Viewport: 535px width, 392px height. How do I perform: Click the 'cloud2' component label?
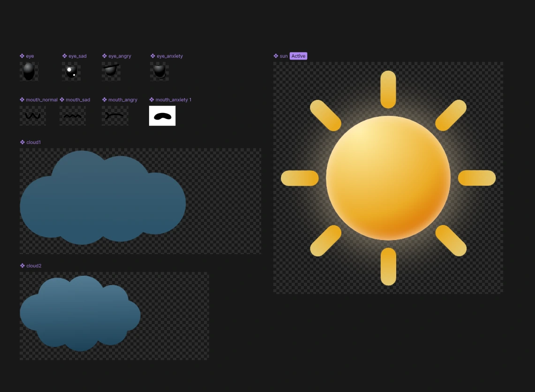point(34,266)
